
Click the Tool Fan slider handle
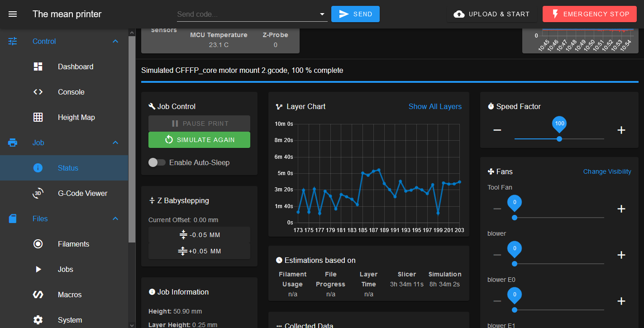[515, 218]
